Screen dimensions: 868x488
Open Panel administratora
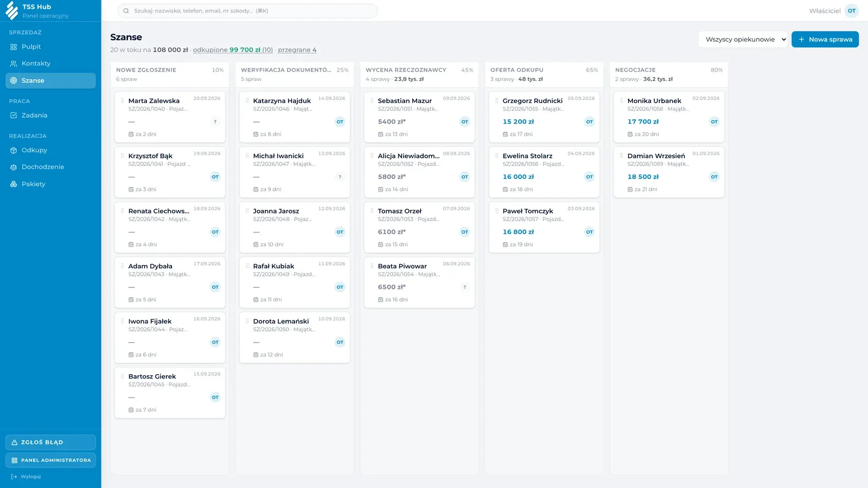click(x=50, y=460)
